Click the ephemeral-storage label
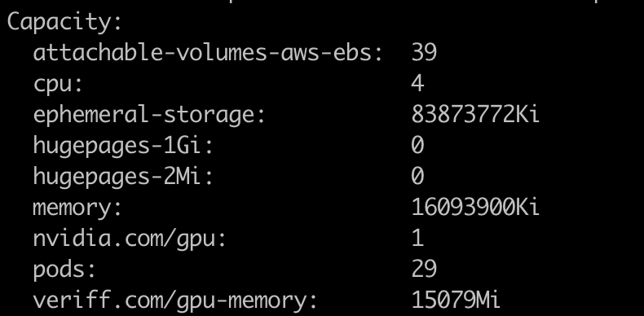This screenshot has width=644, height=316. tap(149, 116)
